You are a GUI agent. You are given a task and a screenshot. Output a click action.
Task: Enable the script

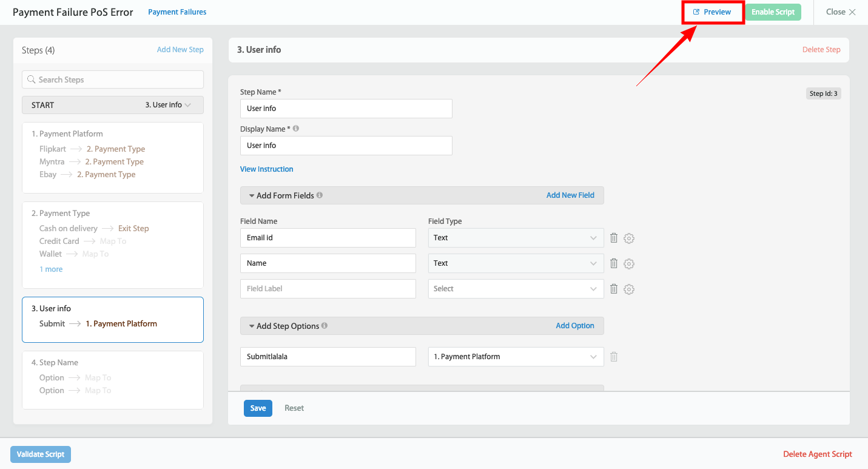pyautogui.click(x=773, y=12)
